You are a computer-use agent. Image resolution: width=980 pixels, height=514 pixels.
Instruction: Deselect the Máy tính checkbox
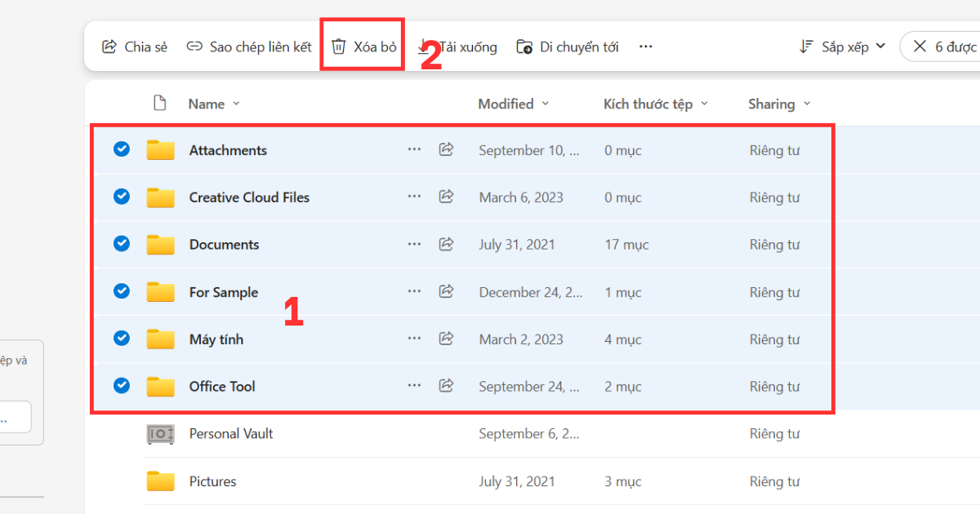121,339
